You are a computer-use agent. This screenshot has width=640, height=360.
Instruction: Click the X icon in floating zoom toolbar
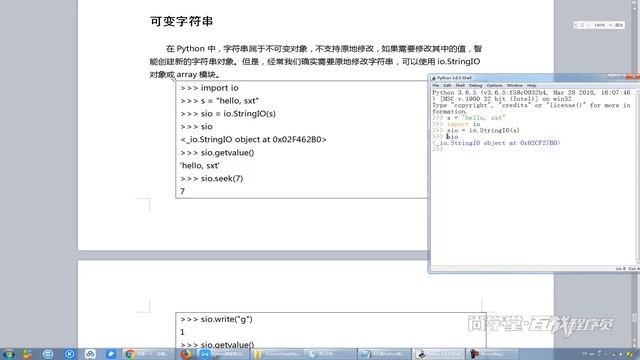[582, 25]
